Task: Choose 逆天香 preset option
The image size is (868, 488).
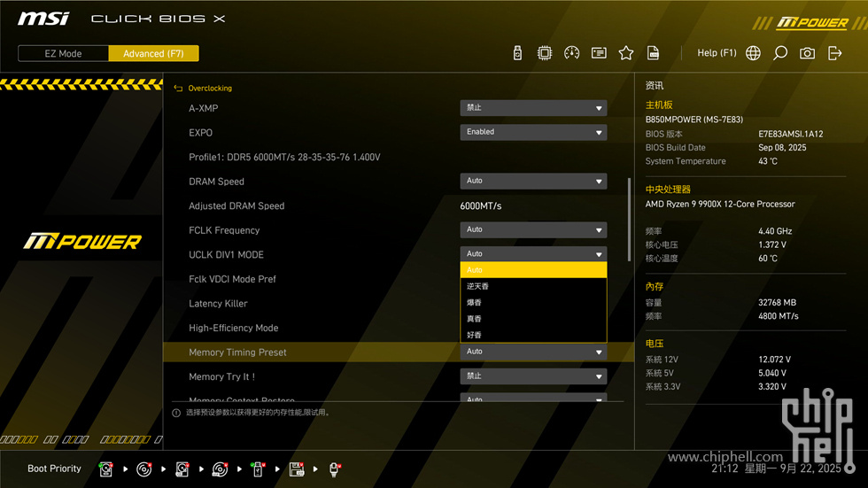Action: point(533,286)
